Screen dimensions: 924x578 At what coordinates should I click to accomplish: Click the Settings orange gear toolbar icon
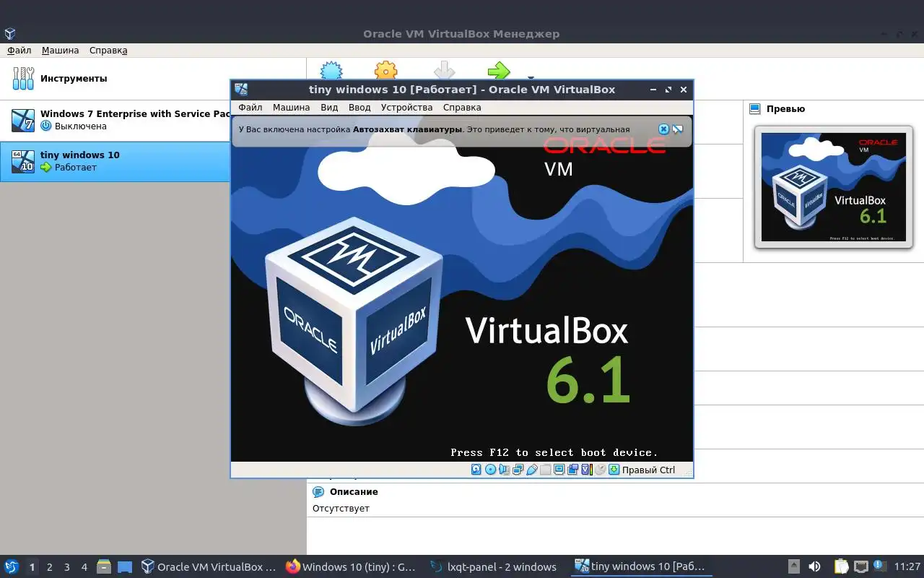click(386, 70)
